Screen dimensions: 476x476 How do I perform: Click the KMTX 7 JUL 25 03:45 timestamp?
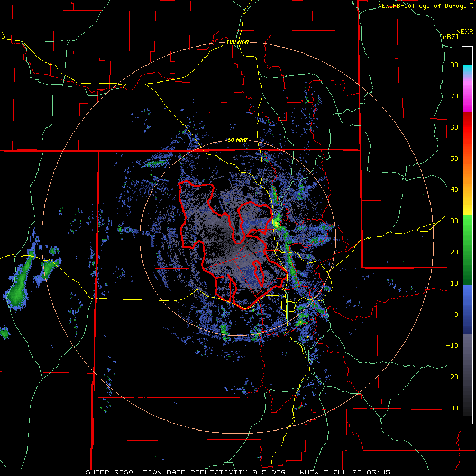(x=345, y=472)
